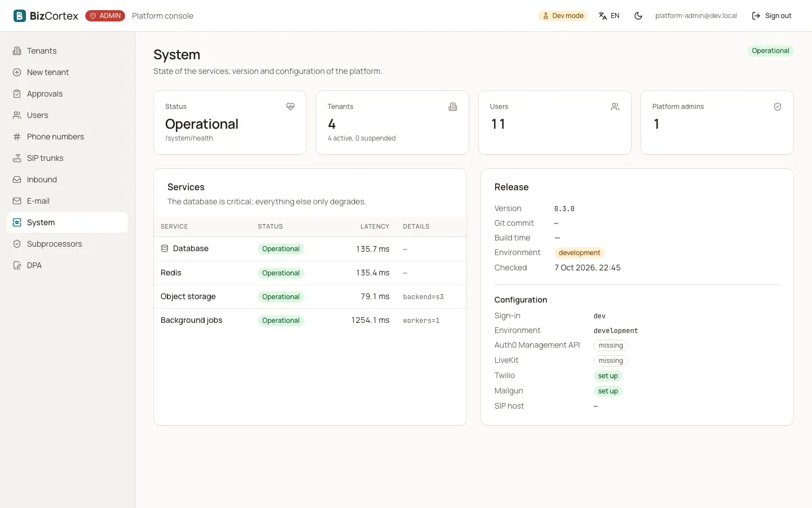Click the version 0.3.0 value

(564, 209)
